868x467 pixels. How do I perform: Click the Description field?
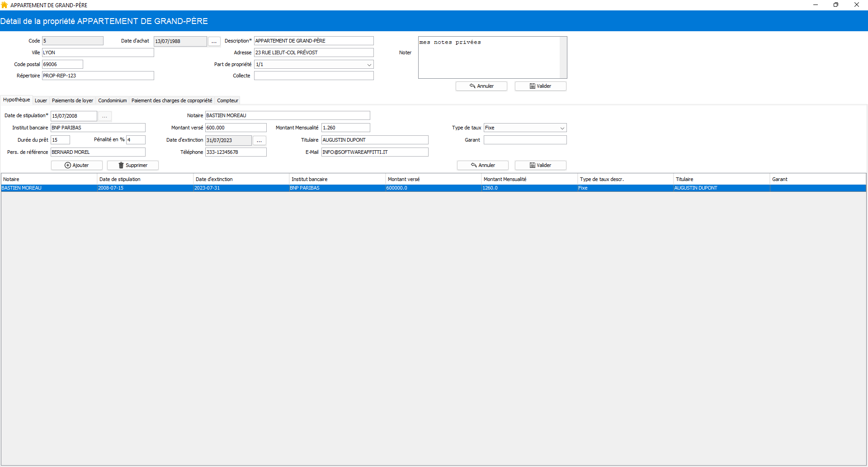coord(314,41)
